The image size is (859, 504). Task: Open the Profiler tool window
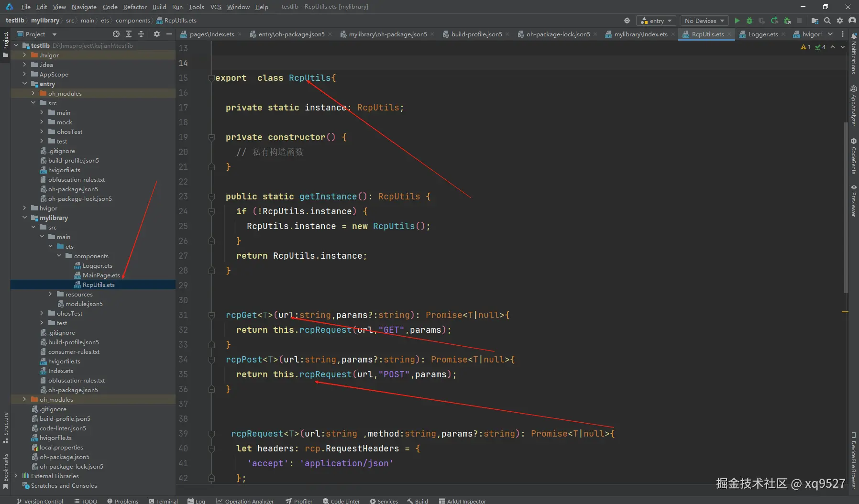(x=299, y=501)
